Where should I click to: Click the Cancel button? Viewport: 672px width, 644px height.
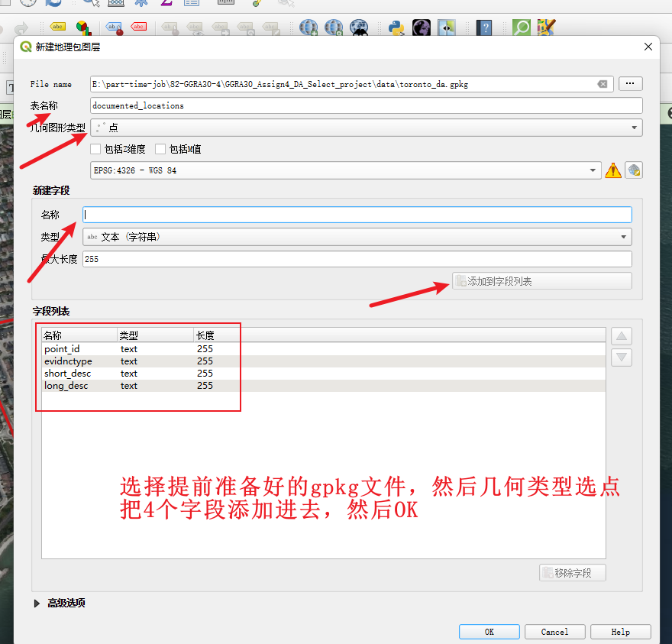(554, 632)
